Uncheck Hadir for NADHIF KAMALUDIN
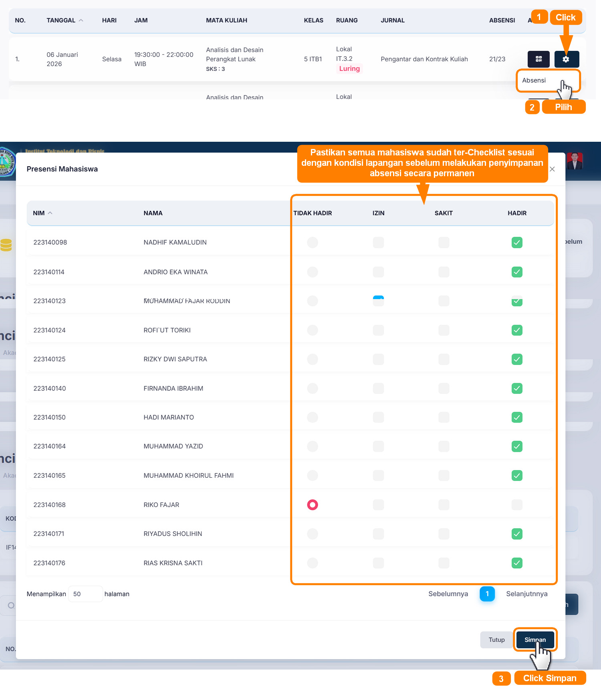The height and width of the screenshot is (700, 601). [517, 243]
